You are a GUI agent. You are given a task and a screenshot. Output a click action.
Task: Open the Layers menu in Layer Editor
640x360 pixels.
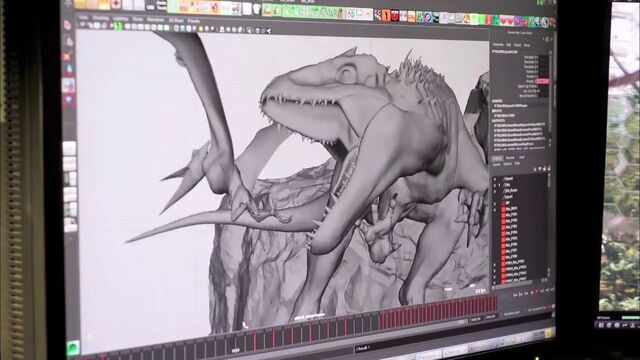(497, 164)
